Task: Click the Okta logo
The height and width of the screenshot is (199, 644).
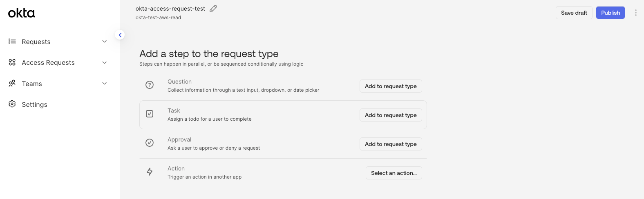Action: (22, 13)
